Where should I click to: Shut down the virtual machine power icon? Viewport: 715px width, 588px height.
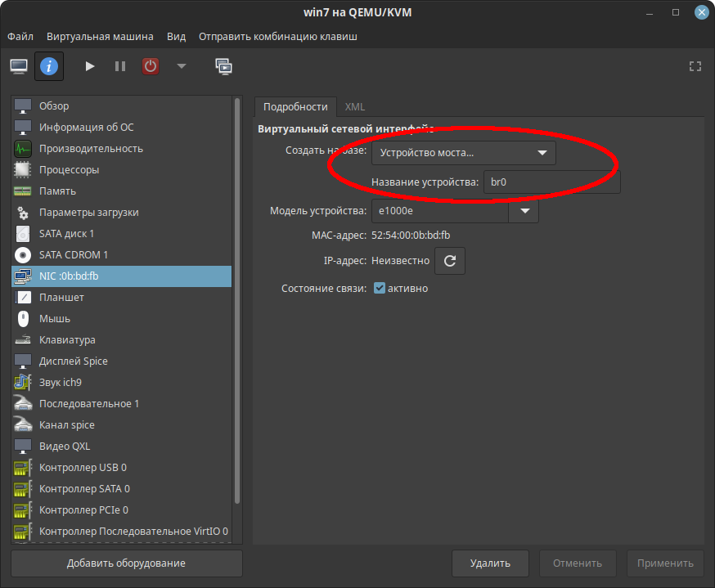(151, 66)
